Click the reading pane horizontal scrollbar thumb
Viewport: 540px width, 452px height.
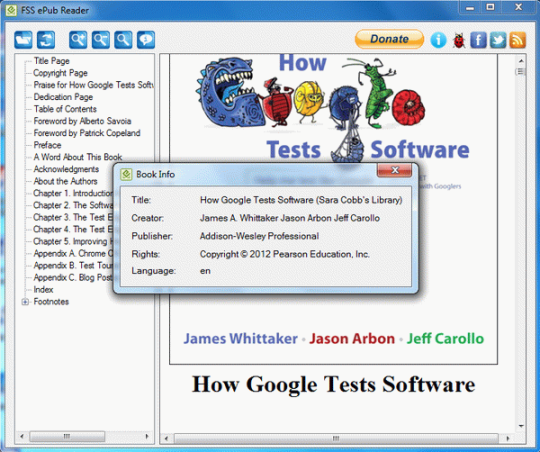336,439
